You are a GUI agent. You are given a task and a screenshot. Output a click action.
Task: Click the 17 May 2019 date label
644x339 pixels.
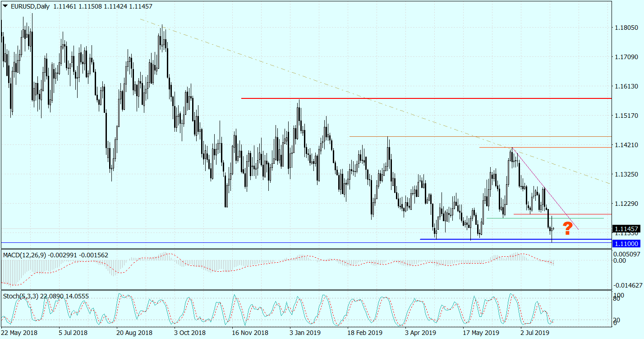tap(481, 333)
